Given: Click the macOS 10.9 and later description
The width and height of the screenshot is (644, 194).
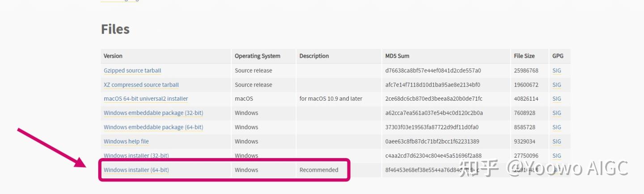Looking at the screenshot, I should click(331, 99).
